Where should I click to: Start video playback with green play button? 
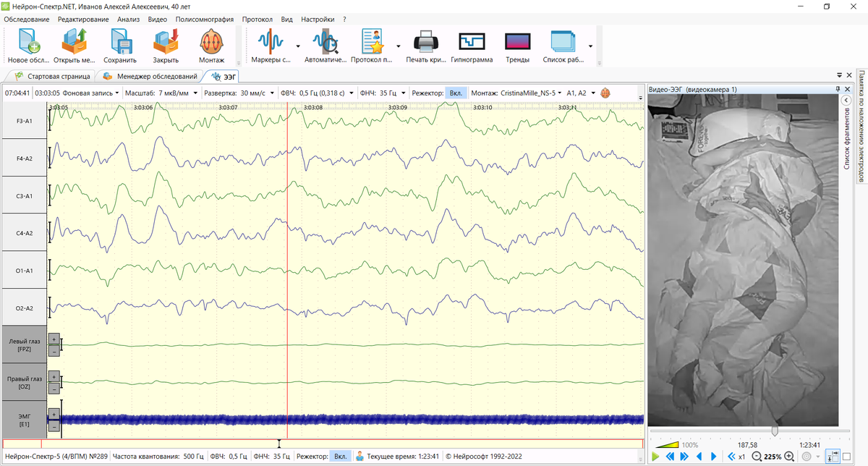point(655,457)
